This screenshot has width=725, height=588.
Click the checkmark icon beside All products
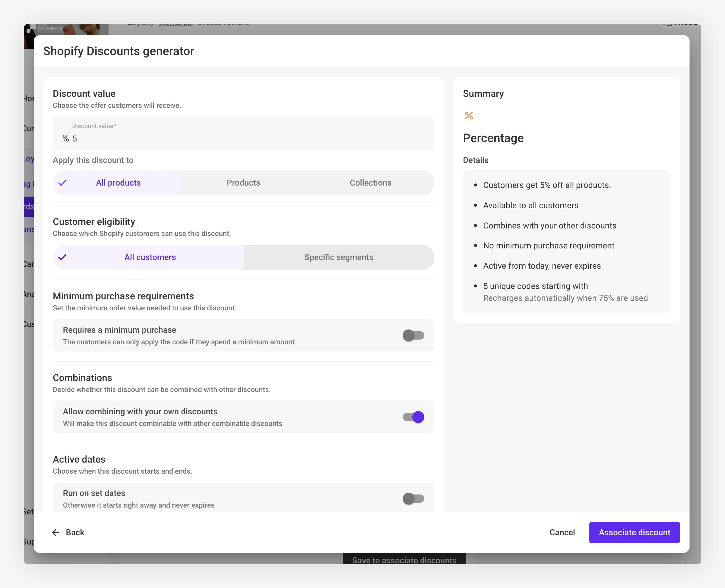coord(62,183)
